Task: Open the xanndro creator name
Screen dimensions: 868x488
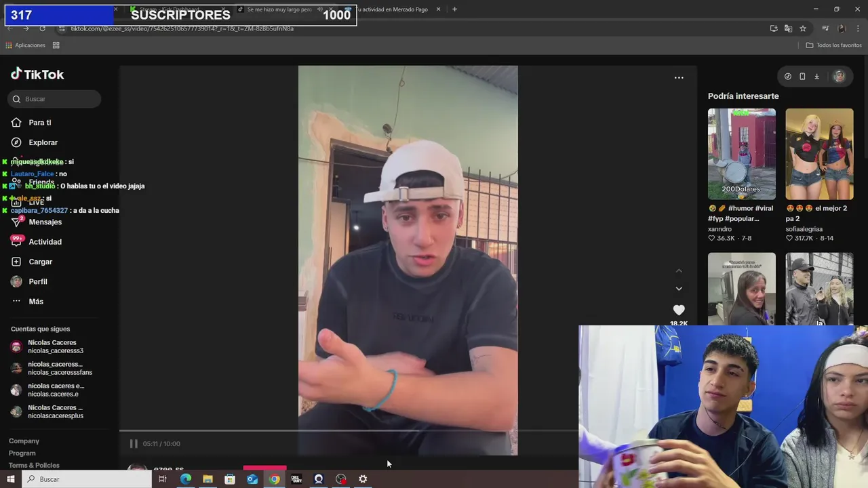Action: 719,229
